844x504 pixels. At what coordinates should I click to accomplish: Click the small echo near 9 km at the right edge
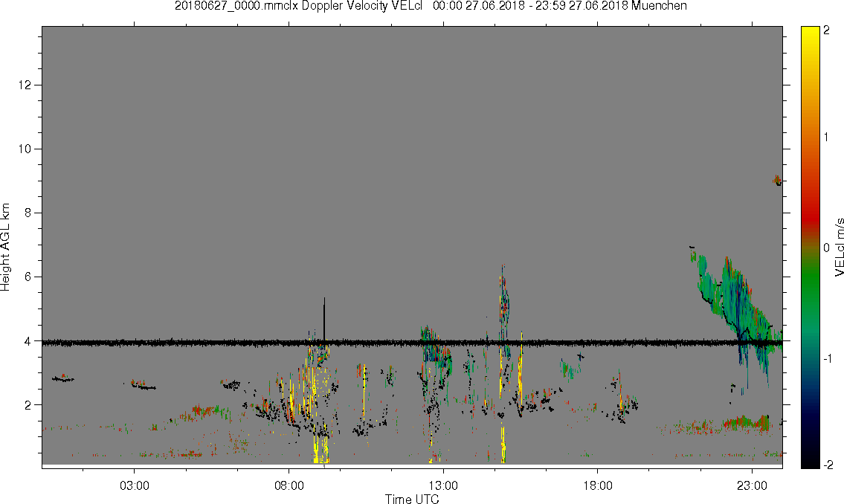tap(777, 180)
